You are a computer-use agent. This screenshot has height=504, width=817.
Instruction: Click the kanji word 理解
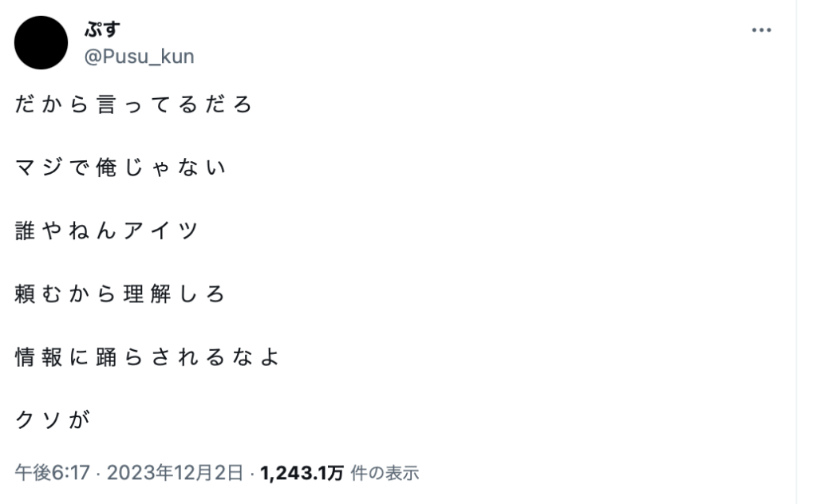coord(148,293)
